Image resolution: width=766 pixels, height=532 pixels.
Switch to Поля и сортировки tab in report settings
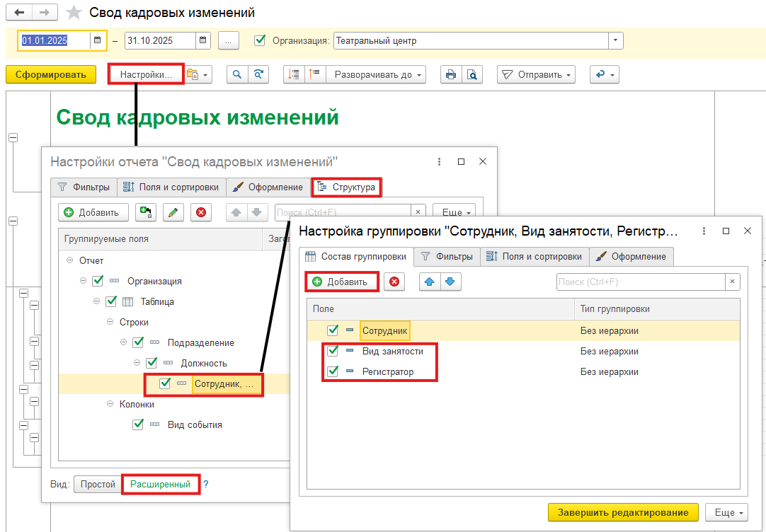[x=171, y=187]
